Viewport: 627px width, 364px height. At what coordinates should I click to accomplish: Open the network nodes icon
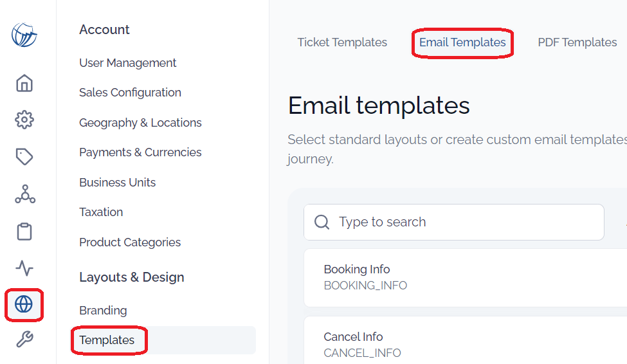coord(25,194)
